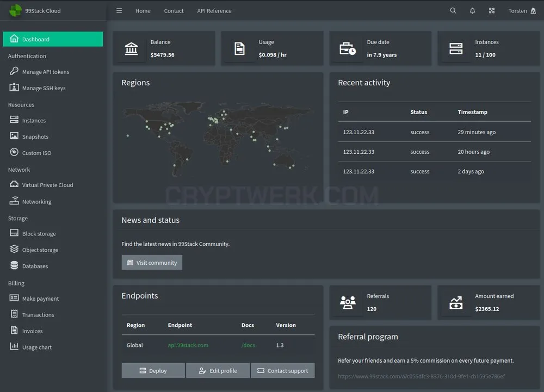This screenshot has width=544, height=392.
Task: Open the Home menu item
Action: pos(143,11)
